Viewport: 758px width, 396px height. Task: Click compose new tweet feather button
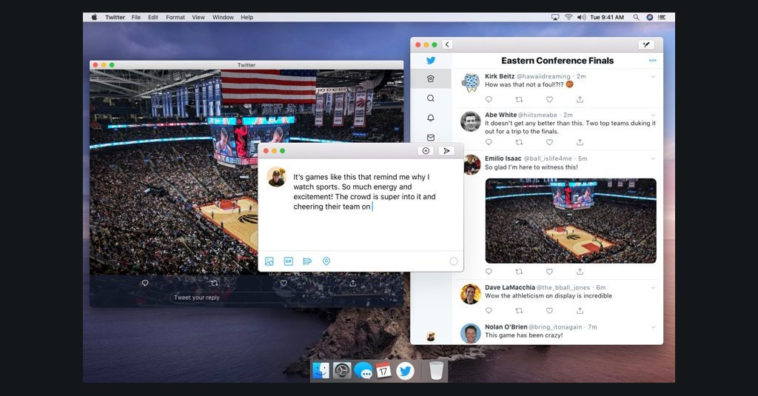[646, 44]
